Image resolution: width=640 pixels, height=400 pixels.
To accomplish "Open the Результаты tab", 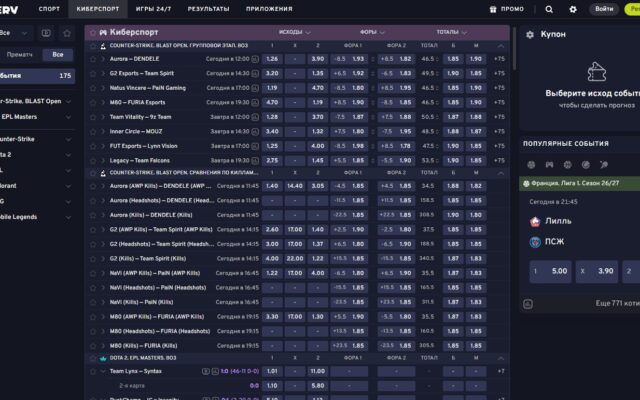I will 209,9.
